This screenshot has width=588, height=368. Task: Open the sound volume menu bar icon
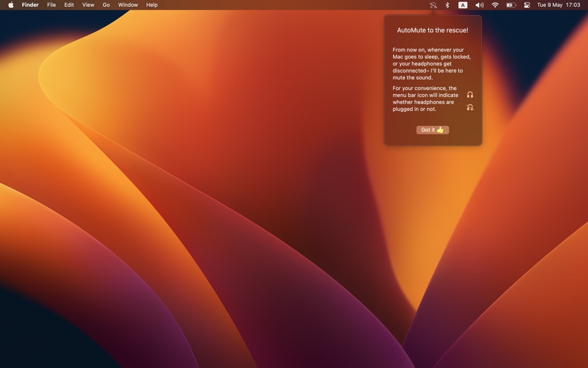pos(479,5)
